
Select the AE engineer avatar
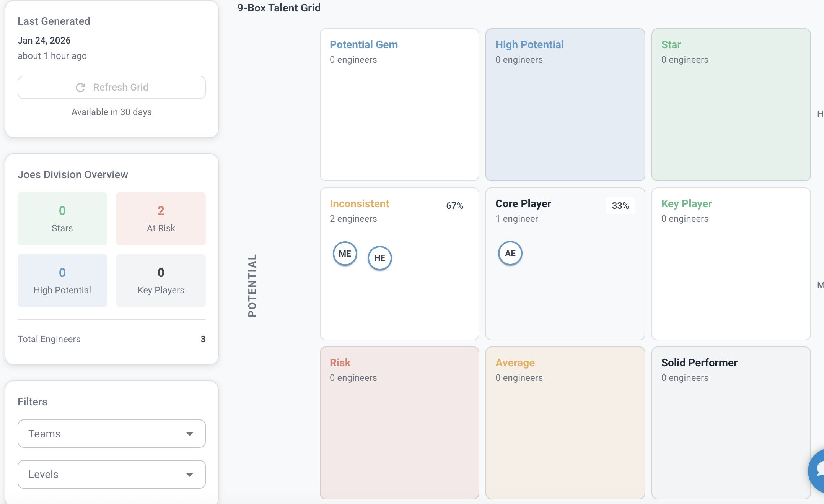[510, 253]
